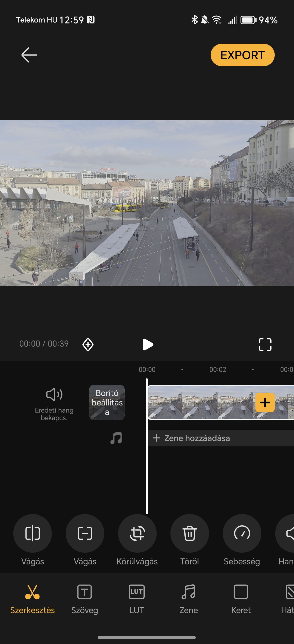Open fullscreen preview

coord(265,344)
